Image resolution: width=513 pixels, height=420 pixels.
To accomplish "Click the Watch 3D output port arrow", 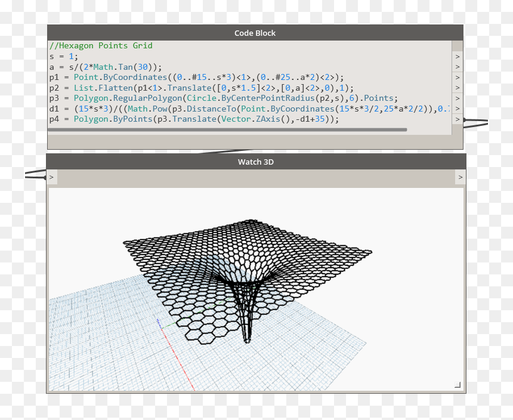I will (x=461, y=177).
